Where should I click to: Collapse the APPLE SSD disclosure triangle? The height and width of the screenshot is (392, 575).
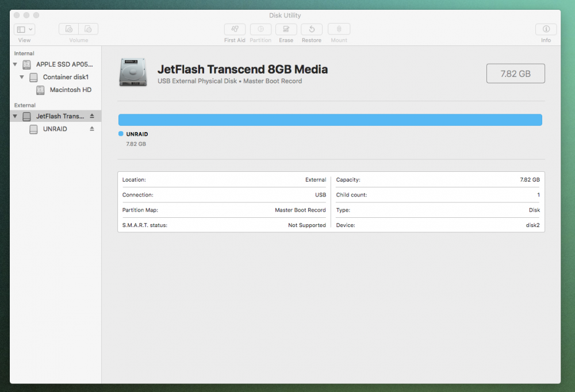[x=15, y=64]
